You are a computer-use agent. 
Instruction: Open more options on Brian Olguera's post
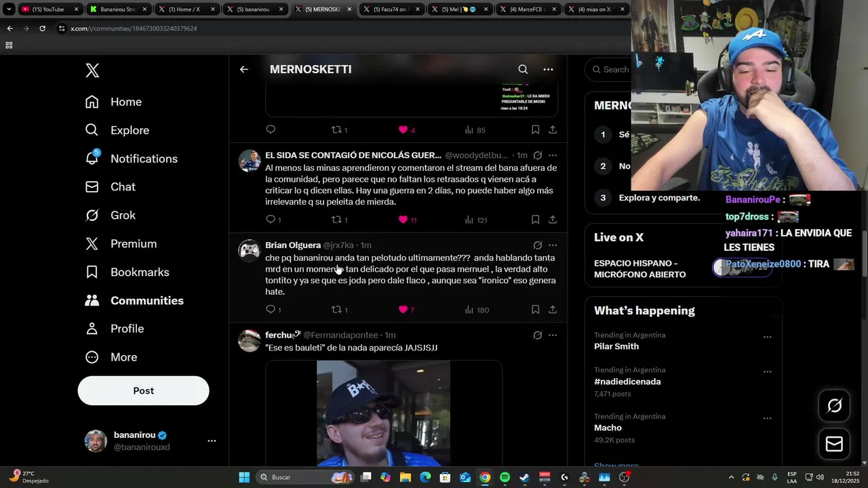(553, 245)
